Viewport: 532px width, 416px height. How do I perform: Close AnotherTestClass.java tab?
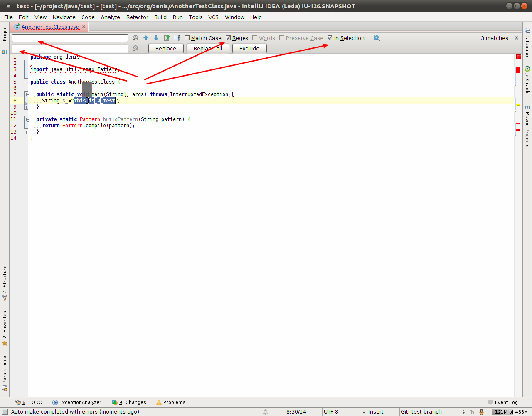[x=84, y=27]
